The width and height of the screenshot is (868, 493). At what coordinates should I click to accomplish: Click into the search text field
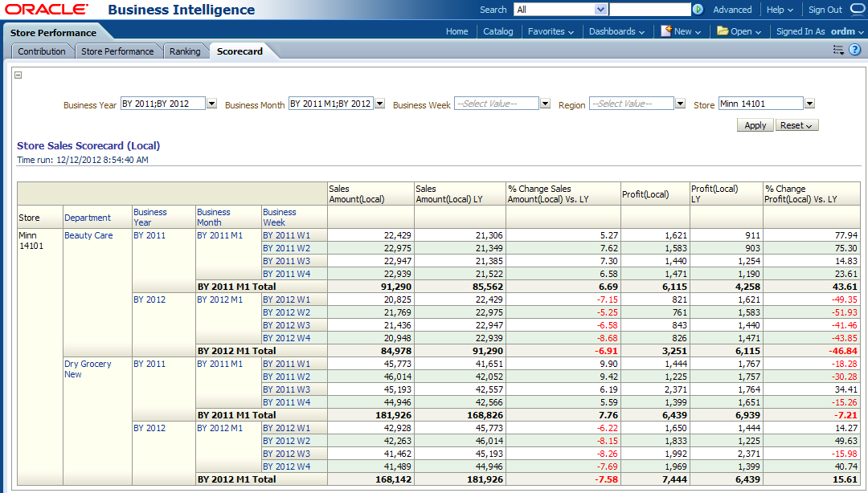click(x=649, y=10)
